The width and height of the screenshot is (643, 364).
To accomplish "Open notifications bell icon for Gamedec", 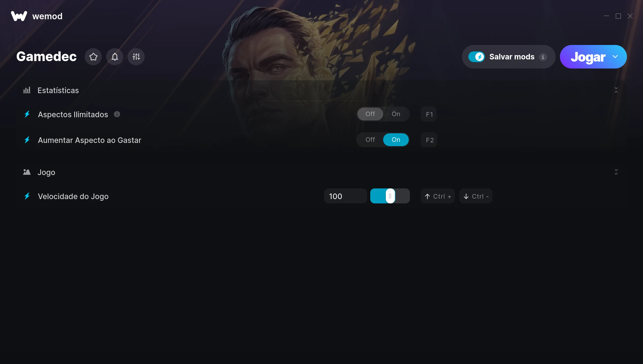I will tap(115, 57).
